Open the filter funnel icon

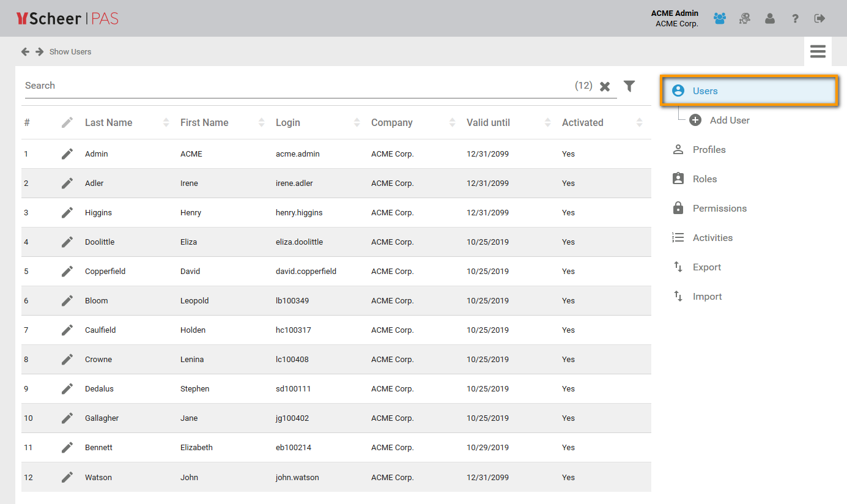629,86
